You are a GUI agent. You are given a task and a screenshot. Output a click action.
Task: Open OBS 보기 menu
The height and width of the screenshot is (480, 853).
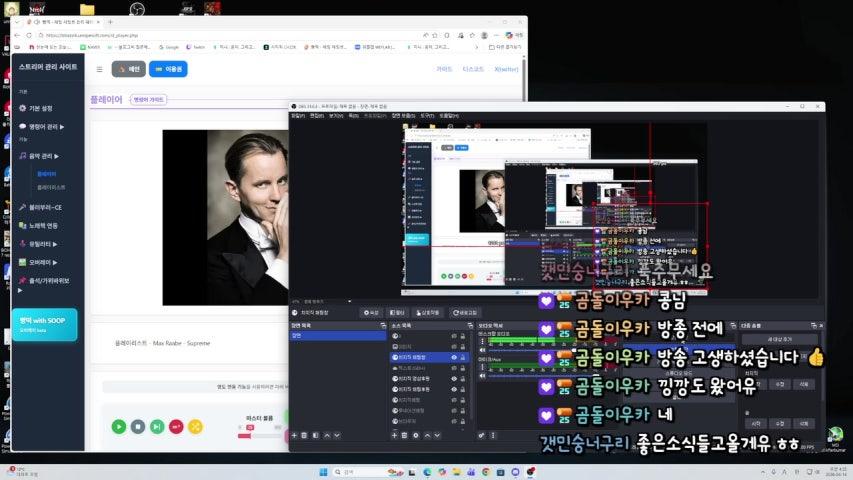[336, 116]
